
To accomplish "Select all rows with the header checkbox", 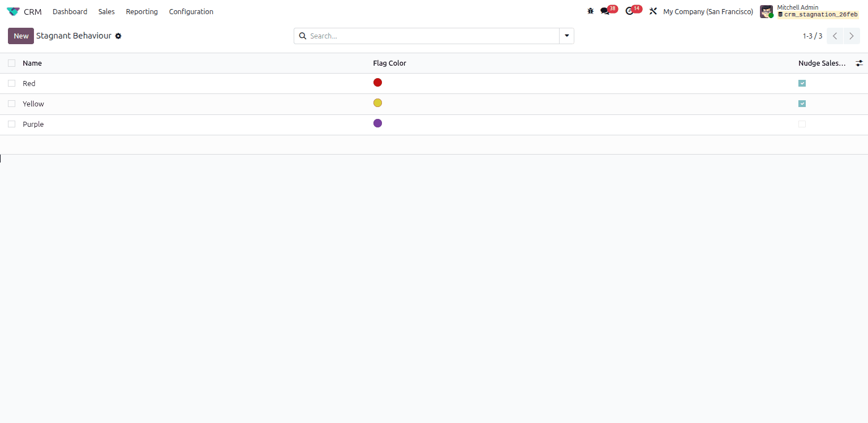I will [11, 63].
